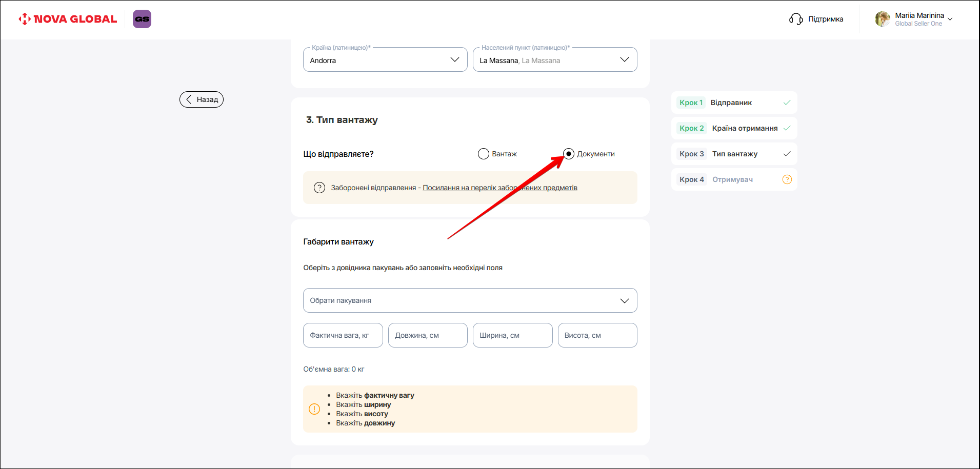
Task: Click the question mark icon near prohibited shipments
Action: coord(319,188)
